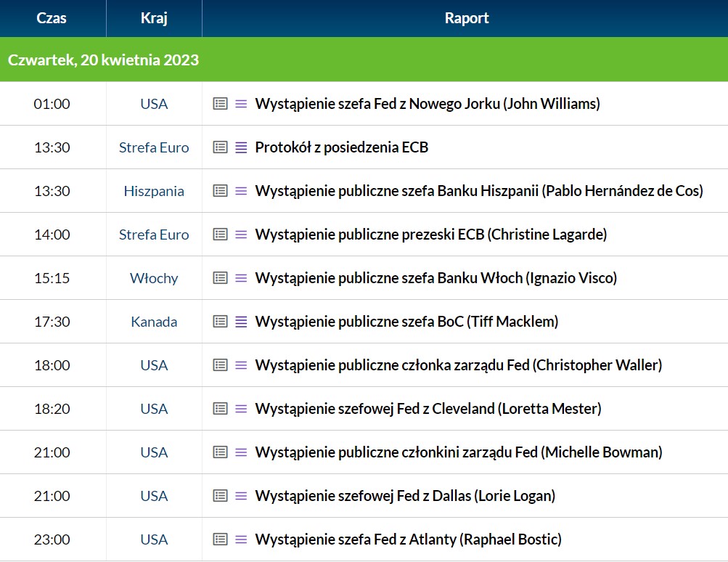728x562 pixels.
Task: Open report on Michelle Bowman speech
Action: pos(459,452)
